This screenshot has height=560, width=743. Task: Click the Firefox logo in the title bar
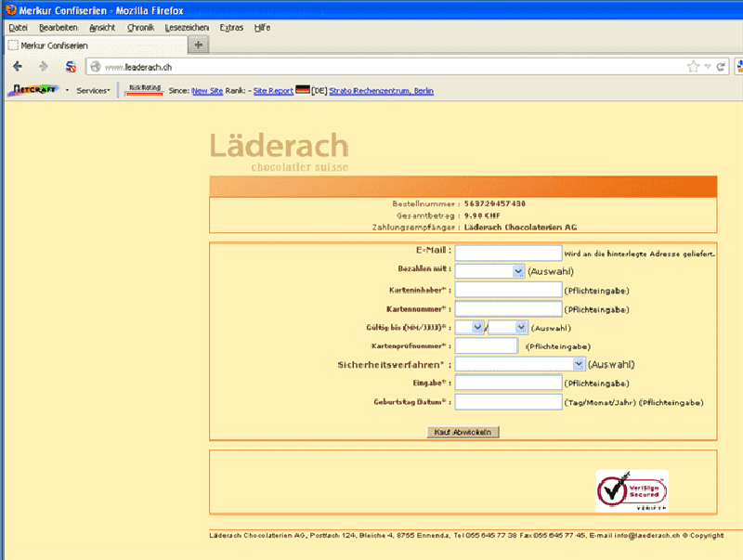[x=11, y=9]
